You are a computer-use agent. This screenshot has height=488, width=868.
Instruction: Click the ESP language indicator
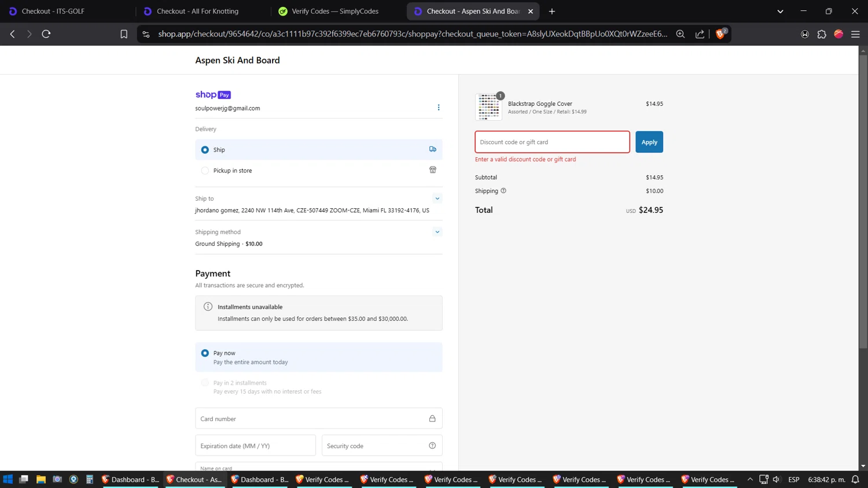(x=794, y=479)
